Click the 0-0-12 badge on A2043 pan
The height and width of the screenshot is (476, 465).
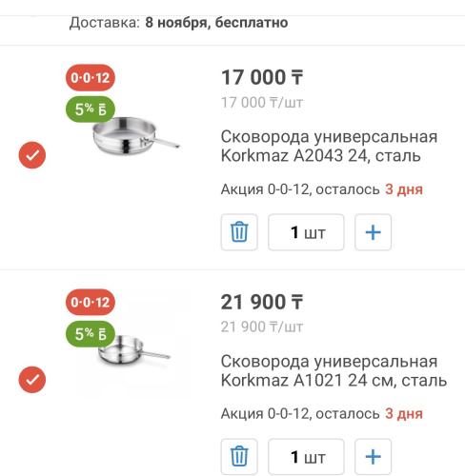pyautogui.click(x=91, y=78)
